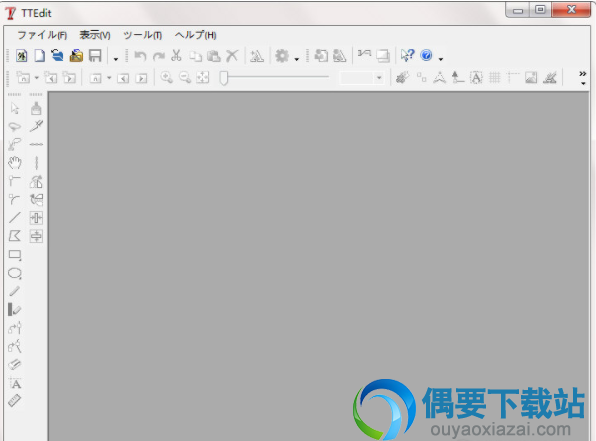Toggle the grid display icon

click(x=495, y=78)
